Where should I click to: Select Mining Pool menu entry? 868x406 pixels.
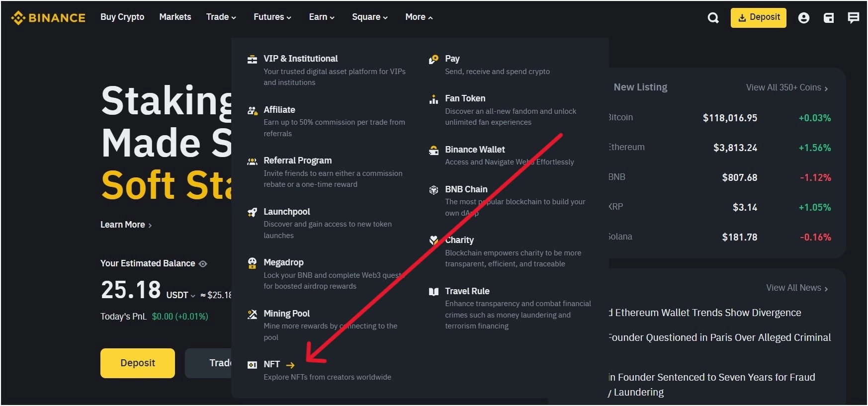pyautogui.click(x=328, y=325)
